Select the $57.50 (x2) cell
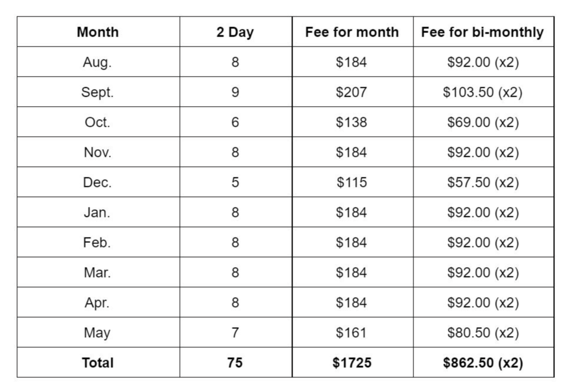Screen dimensions: 575x392 (483, 182)
